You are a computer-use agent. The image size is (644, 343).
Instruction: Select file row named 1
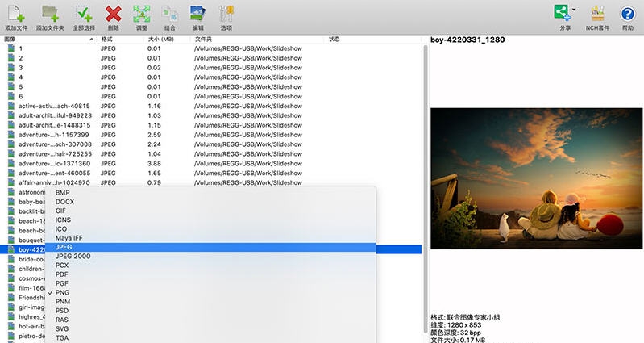click(210, 48)
